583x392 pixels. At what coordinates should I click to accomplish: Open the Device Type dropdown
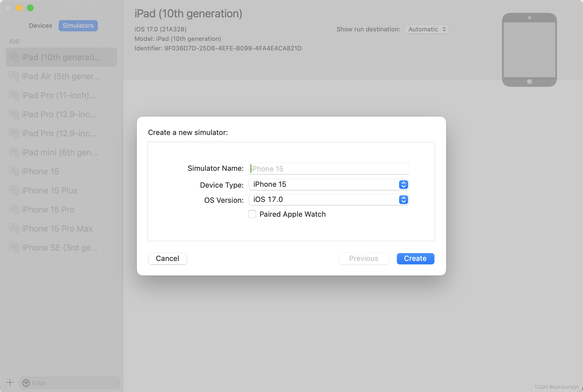329,185
